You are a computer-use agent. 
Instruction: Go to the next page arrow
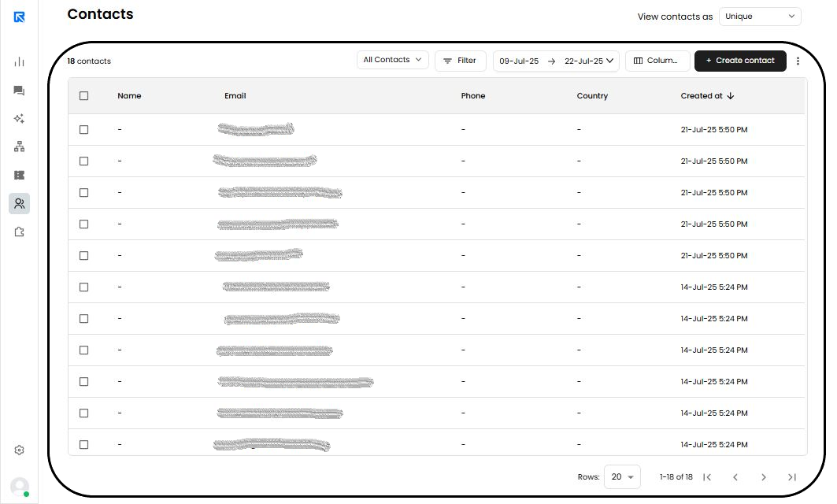763,477
